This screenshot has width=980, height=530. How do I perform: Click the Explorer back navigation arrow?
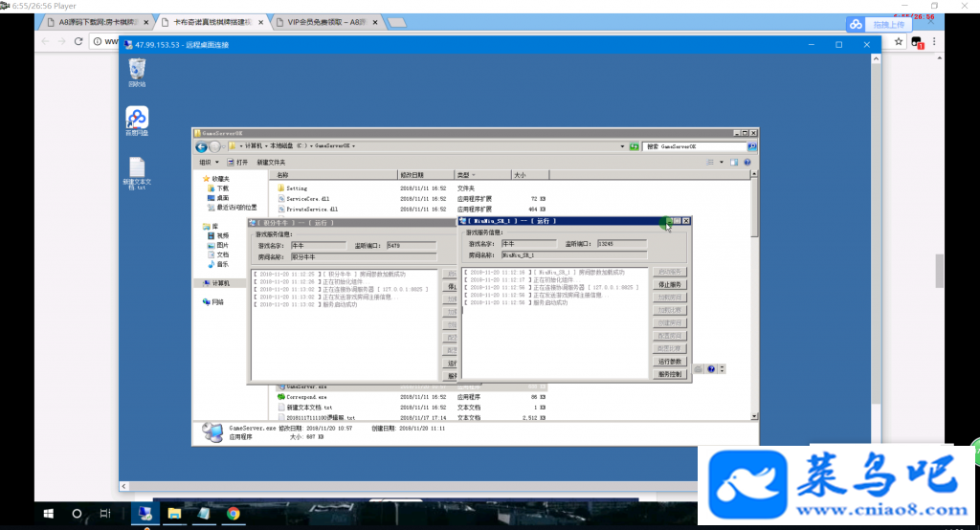201,147
